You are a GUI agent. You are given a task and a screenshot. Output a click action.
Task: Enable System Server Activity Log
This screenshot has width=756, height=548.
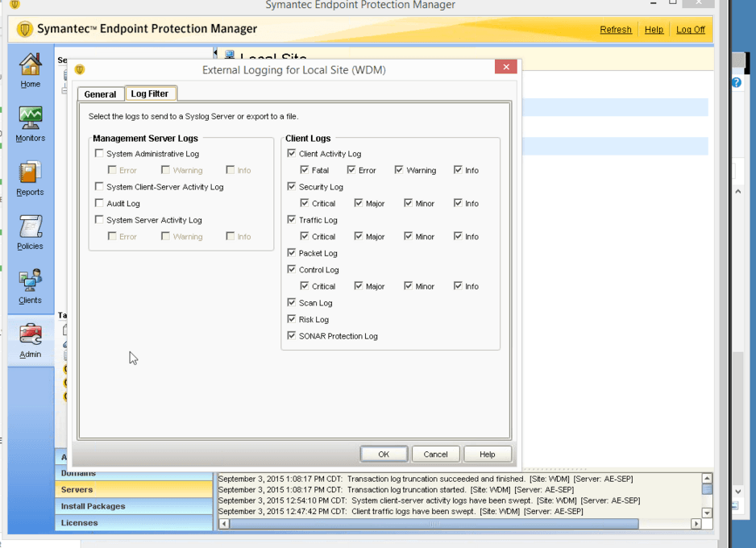click(x=99, y=220)
